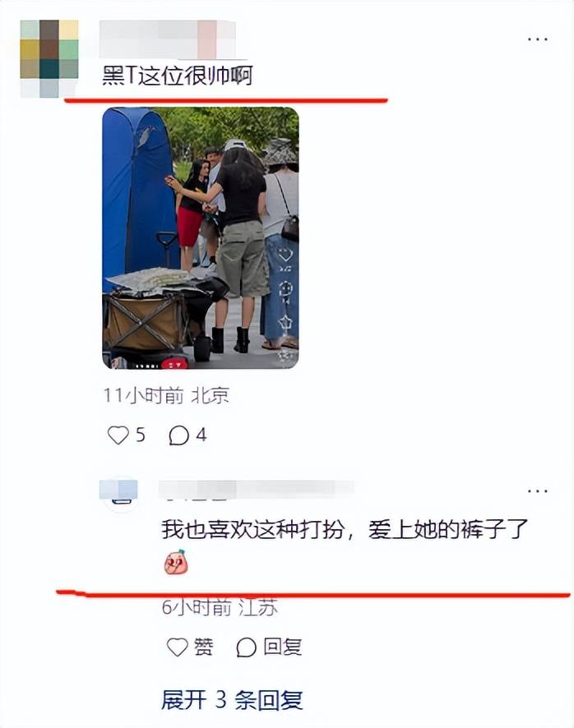Viewport: 574px width, 728px height.
Task: Open the reply's three-dot options menu
Action: click(x=537, y=491)
